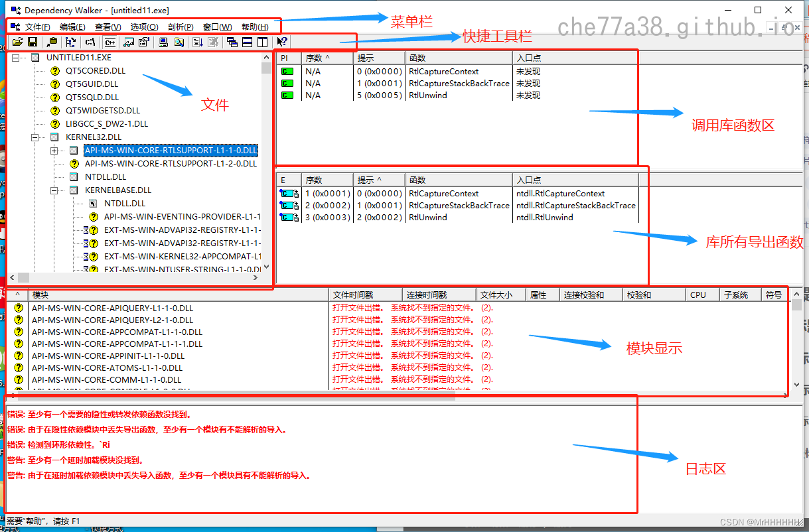Click the Start Profiling toolbar icon
809x532 pixels.
[x=198, y=42]
